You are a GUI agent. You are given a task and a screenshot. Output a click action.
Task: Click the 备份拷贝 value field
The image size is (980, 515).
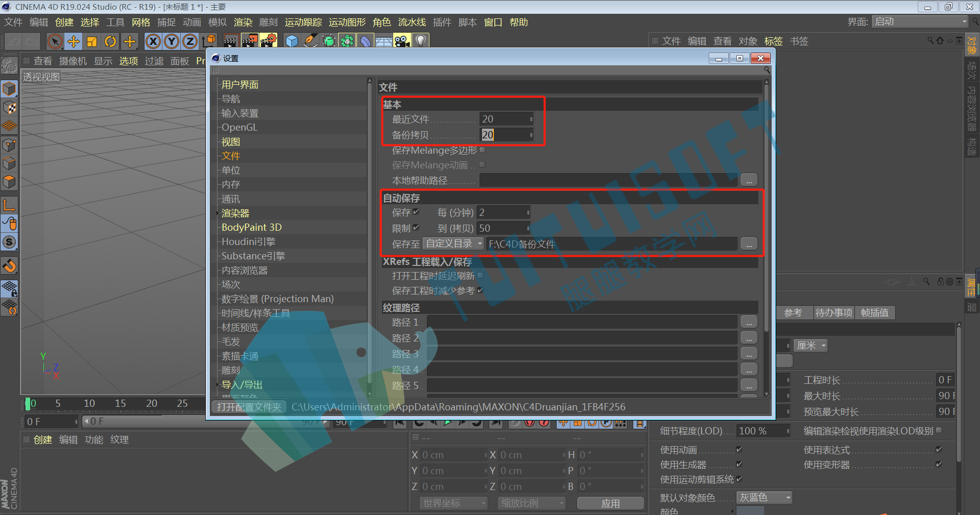tap(506, 135)
